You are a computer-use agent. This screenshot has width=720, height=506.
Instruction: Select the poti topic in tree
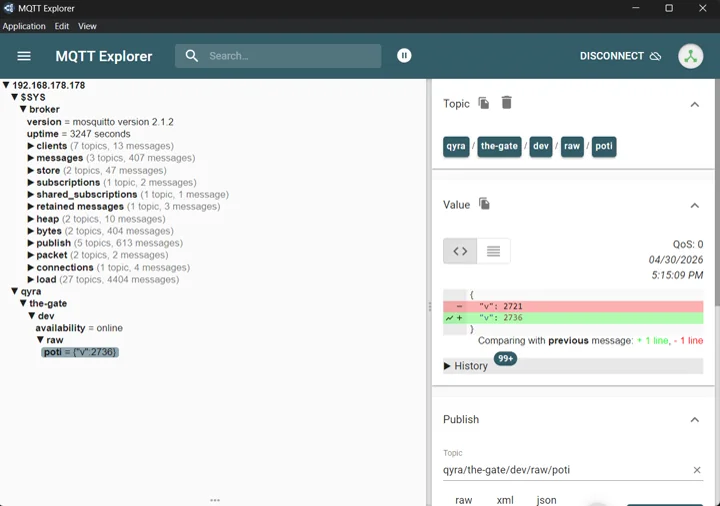coord(80,352)
